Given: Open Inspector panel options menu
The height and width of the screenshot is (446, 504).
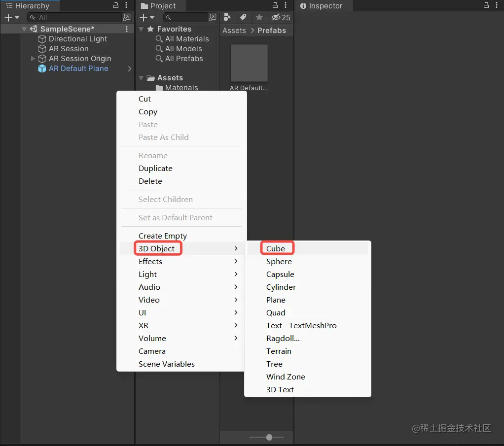Looking at the screenshot, I should tap(496, 5).
